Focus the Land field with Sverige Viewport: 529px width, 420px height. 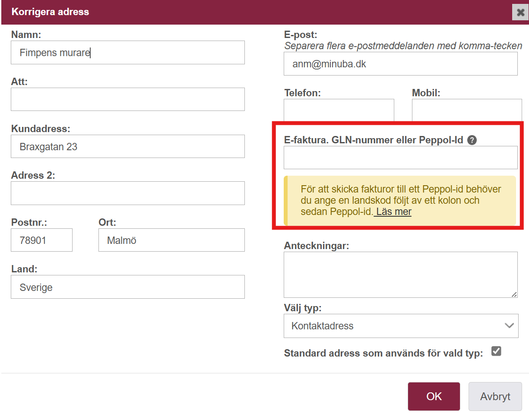[128, 287]
